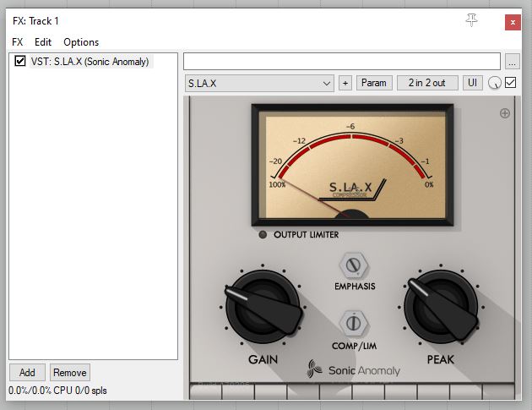Click the GAIN knob

click(x=263, y=308)
